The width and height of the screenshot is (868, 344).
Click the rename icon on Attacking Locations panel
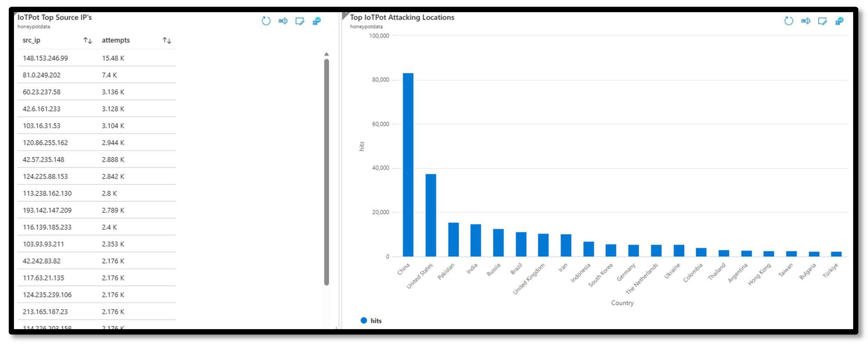(805, 21)
